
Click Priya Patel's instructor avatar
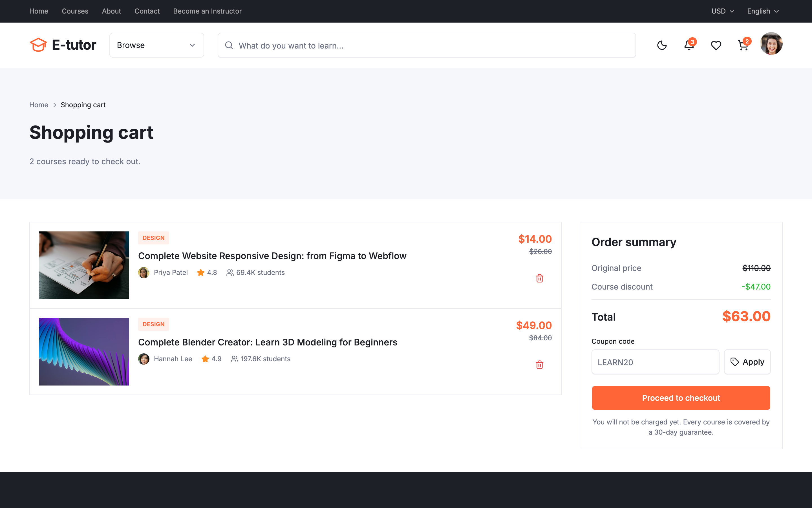click(x=144, y=272)
